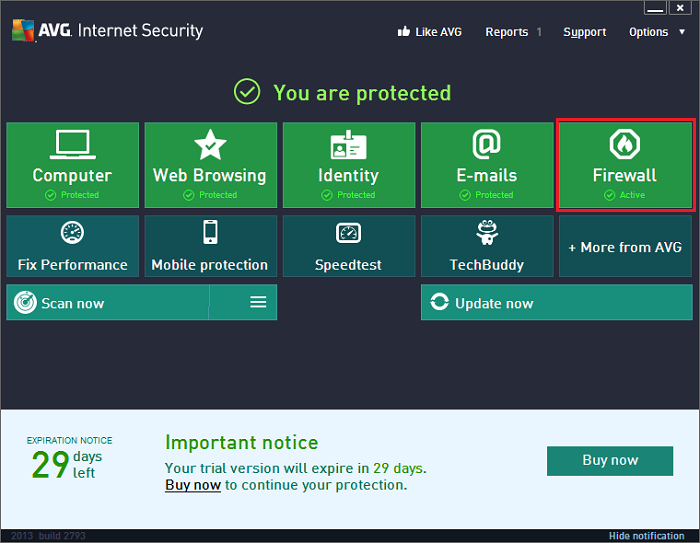Start a scan with Scan now
700x543 pixels.
coord(108,302)
